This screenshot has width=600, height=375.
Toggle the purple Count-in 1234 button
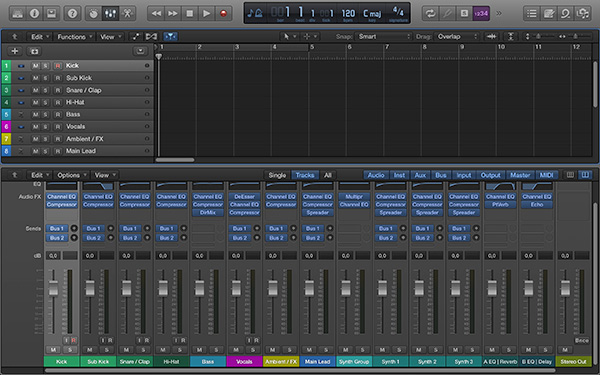(x=481, y=14)
